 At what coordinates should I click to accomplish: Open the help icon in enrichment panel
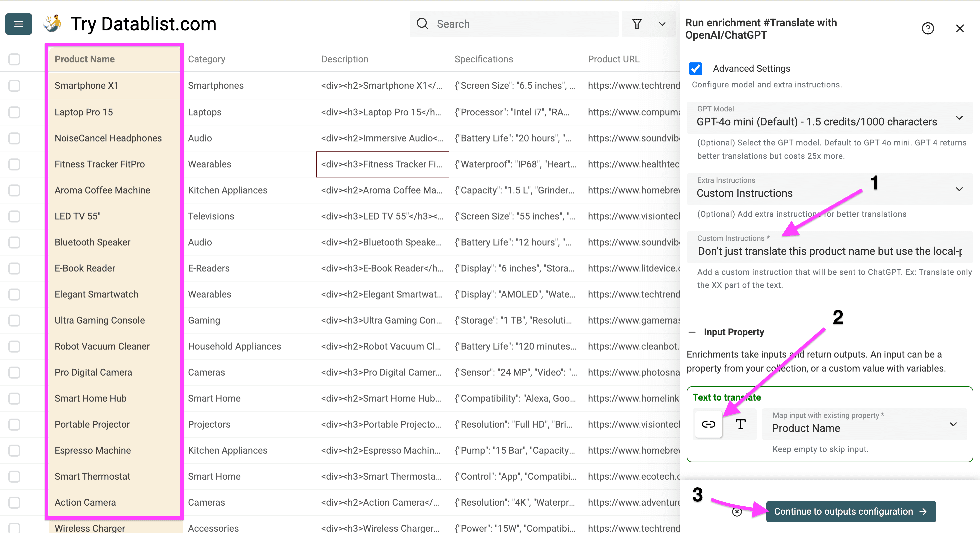pyautogui.click(x=928, y=28)
